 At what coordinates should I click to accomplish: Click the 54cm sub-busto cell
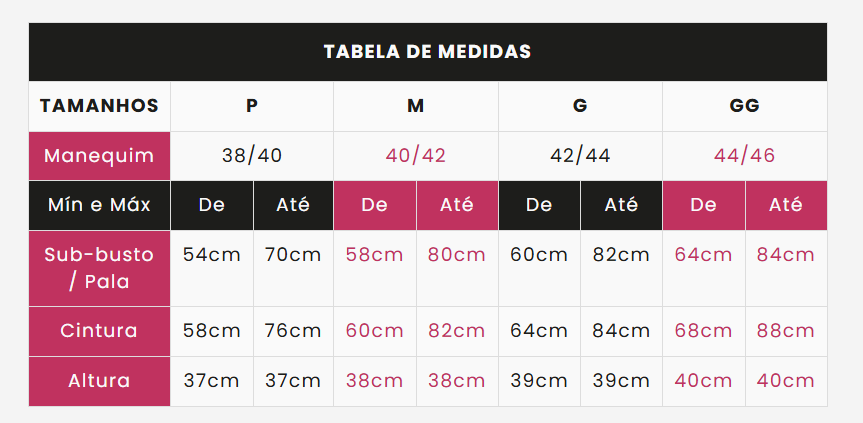click(212, 268)
